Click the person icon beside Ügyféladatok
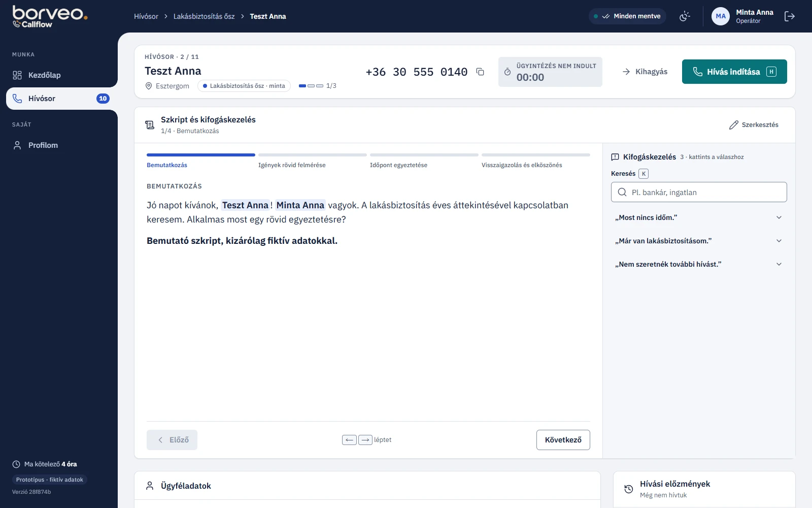 (x=150, y=486)
